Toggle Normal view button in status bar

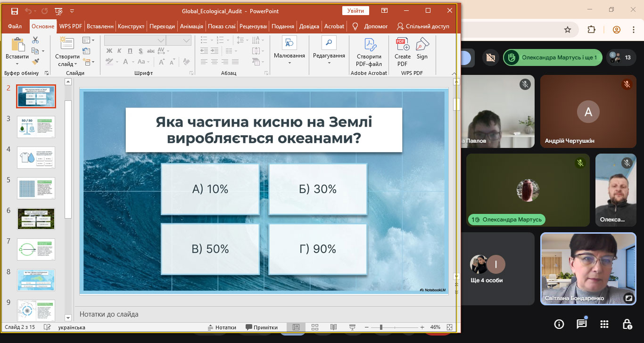click(296, 327)
